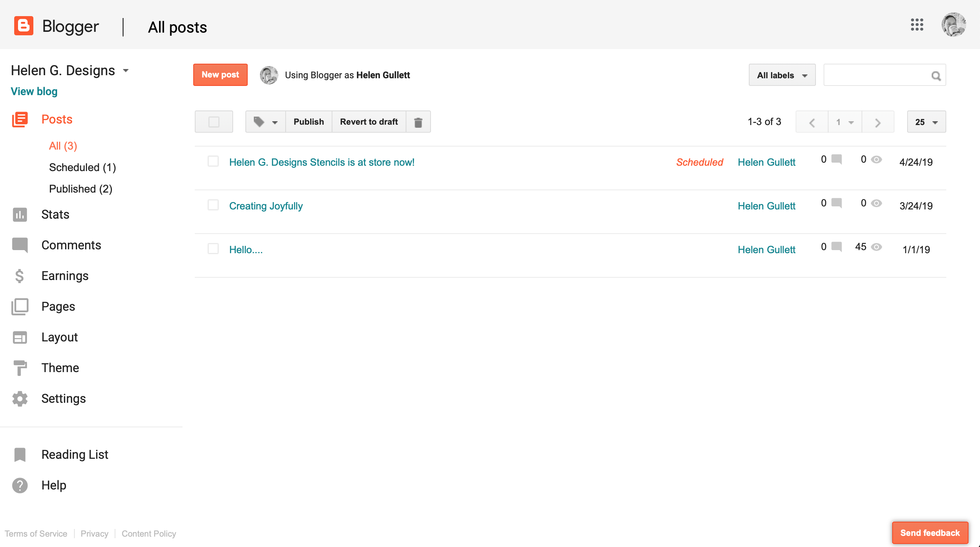Click the Stats bar chart icon
The width and height of the screenshot is (980, 547).
tap(20, 214)
